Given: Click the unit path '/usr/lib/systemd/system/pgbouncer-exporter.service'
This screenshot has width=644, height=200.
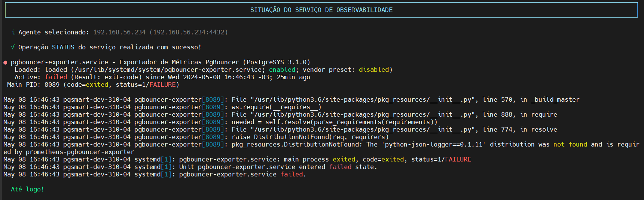Looking at the screenshot, I should click(x=168, y=70).
